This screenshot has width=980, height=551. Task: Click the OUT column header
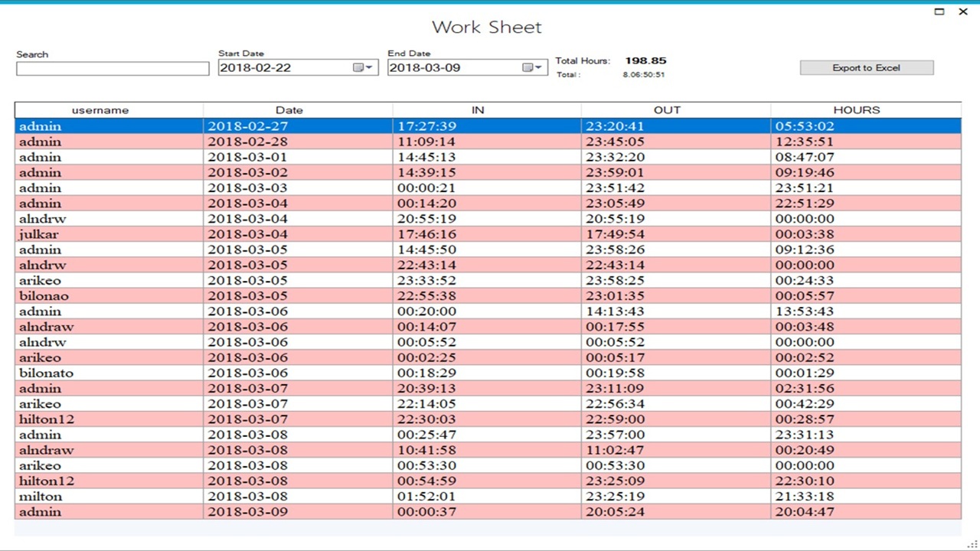[x=667, y=110]
